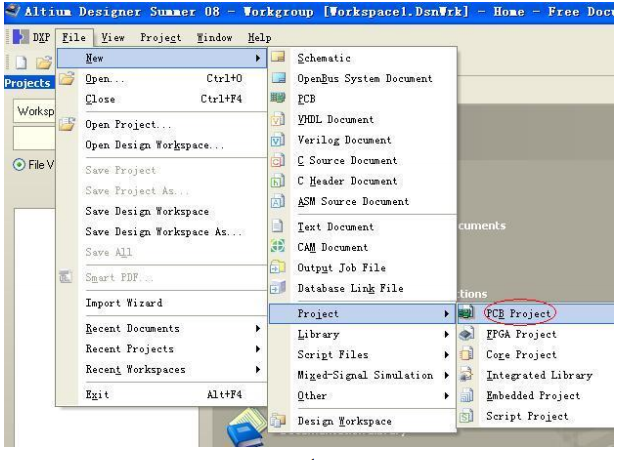Click the project name field below Workspace
The image size is (624, 460).
(x=34, y=138)
